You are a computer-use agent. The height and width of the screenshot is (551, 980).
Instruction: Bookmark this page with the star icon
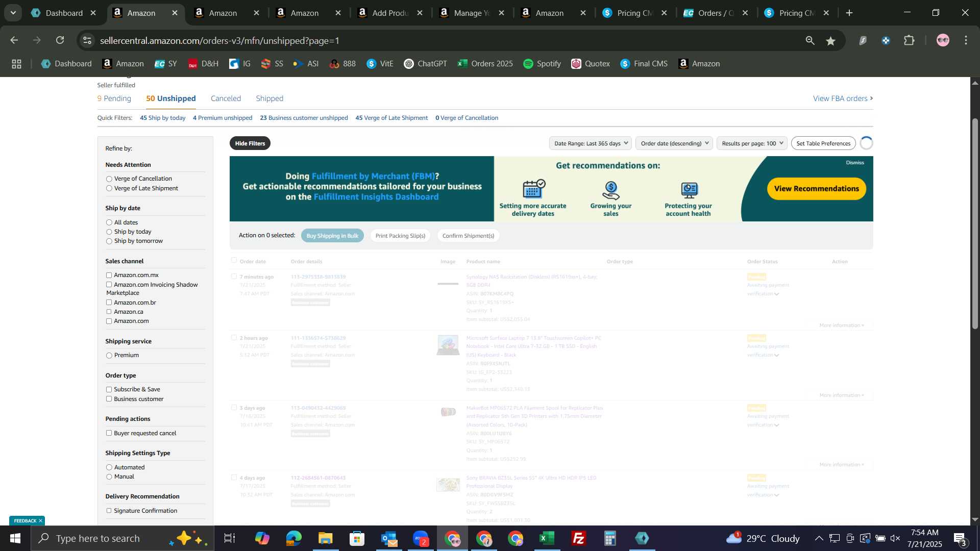pos(831,41)
